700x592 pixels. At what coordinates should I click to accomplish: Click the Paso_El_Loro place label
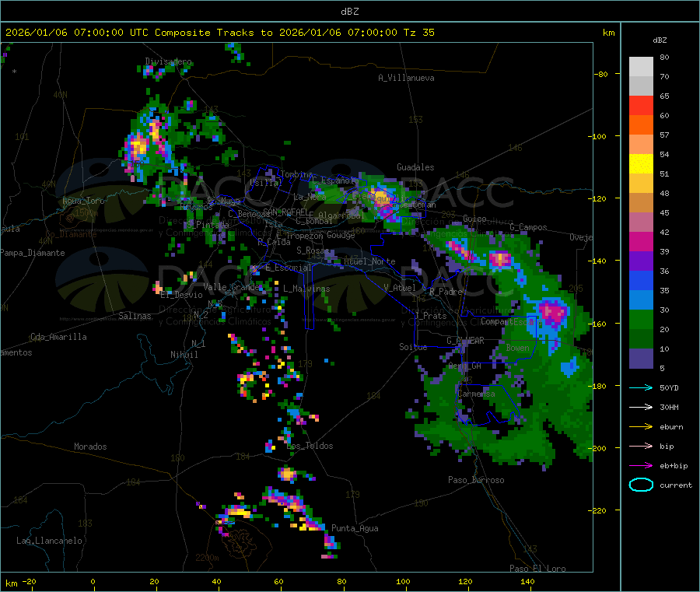coord(537,569)
